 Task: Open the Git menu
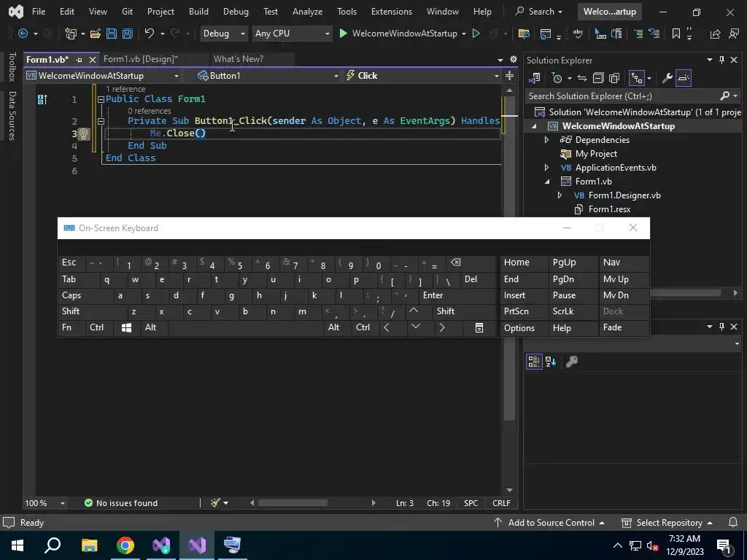pos(127,12)
